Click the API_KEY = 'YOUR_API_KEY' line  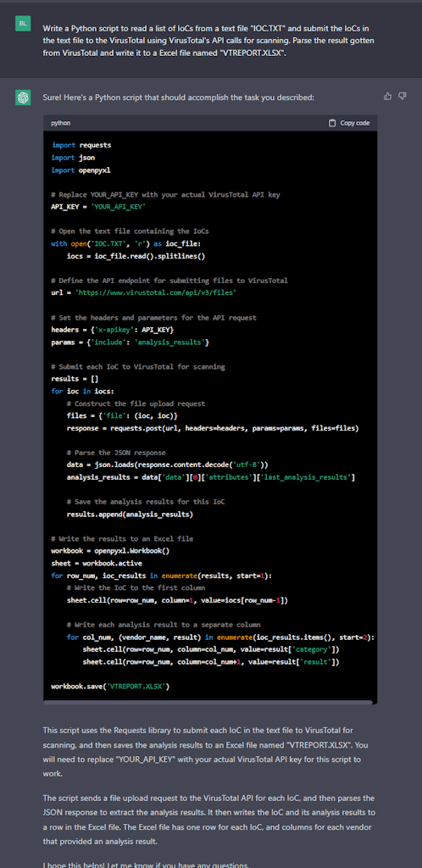[x=98, y=207]
